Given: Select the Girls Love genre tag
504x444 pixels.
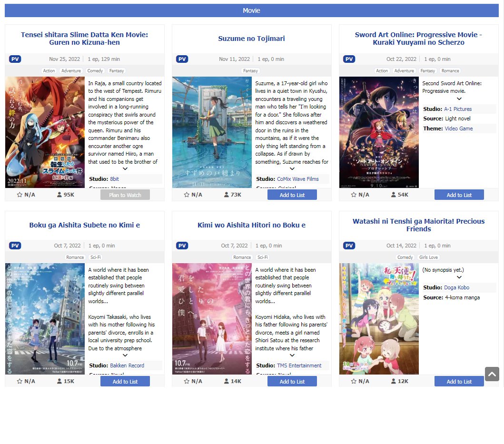Looking at the screenshot, I should coord(428,257).
